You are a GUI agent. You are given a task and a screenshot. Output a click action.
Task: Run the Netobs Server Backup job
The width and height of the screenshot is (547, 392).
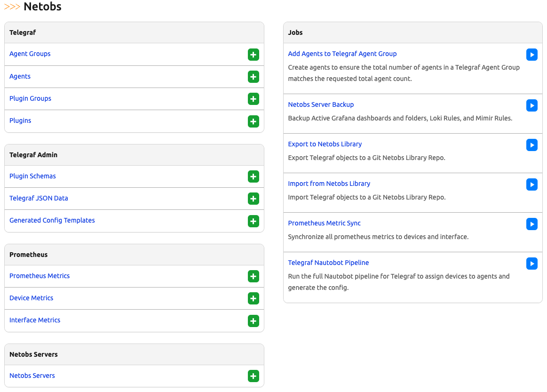pyautogui.click(x=531, y=105)
